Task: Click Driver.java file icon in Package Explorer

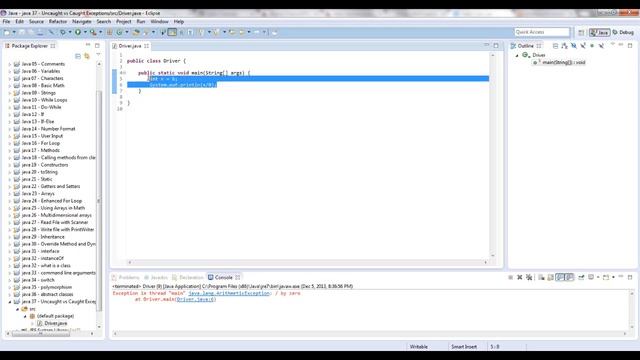Action: pos(40,323)
